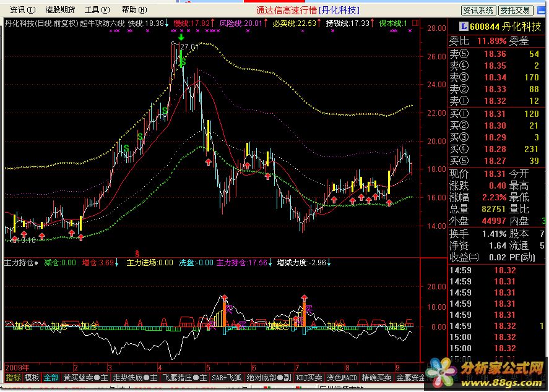Image resolution: width=549 pixels, height=392 pixels.
Task: Switch to 绝对底部●副 indicator tab
Action: click(269, 378)
